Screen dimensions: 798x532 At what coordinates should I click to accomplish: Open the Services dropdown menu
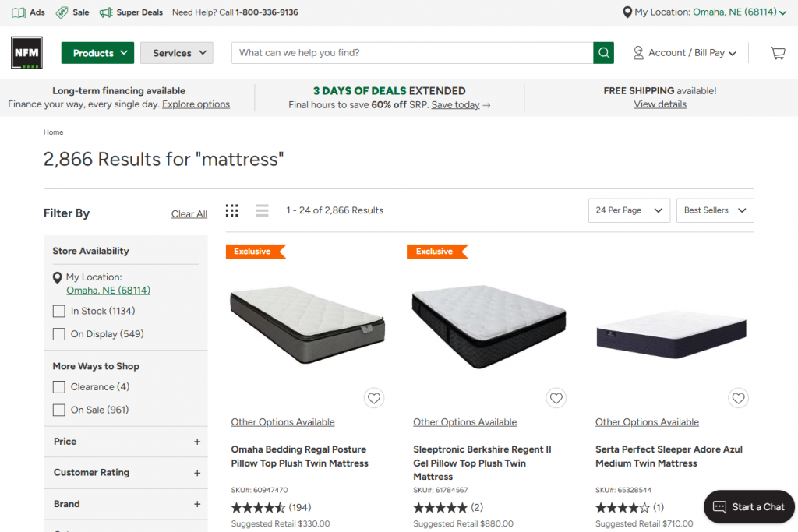pos(177,53)
